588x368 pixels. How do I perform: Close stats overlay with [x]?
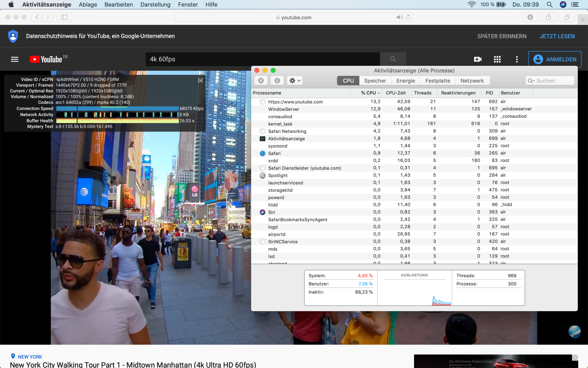[200, 80]
